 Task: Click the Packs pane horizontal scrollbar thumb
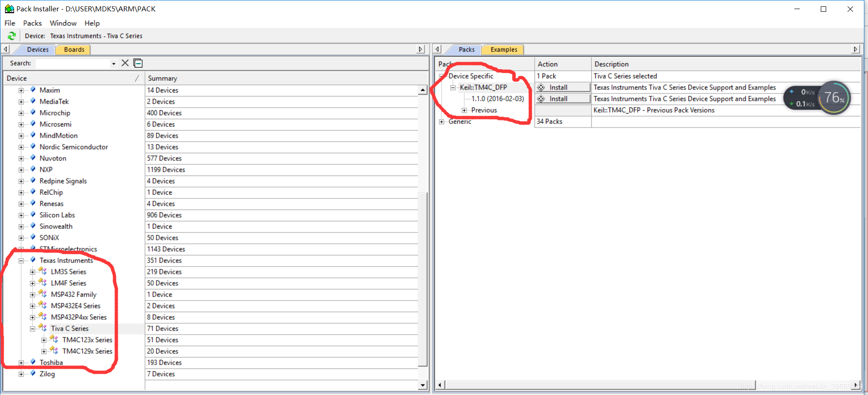[600, 385]
